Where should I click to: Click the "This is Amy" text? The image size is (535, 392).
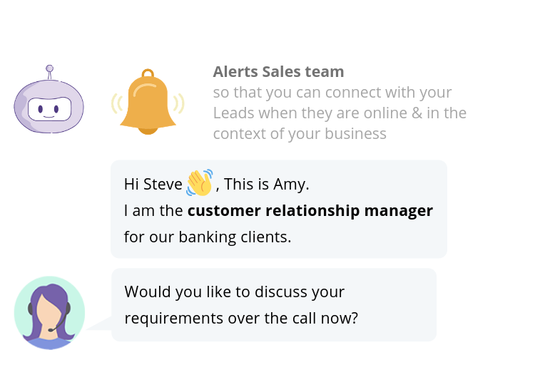[x=266, y=185]
